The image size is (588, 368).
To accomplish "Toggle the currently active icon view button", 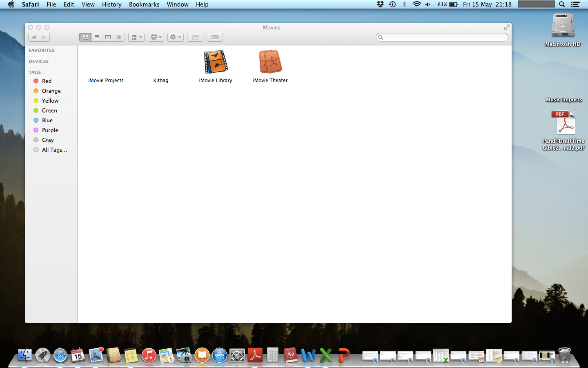I will coord(85,37).
